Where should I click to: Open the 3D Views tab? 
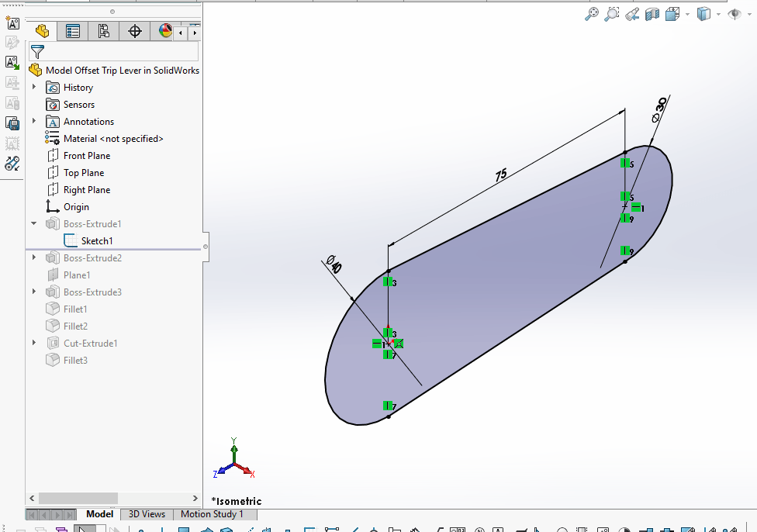point(146,514)
